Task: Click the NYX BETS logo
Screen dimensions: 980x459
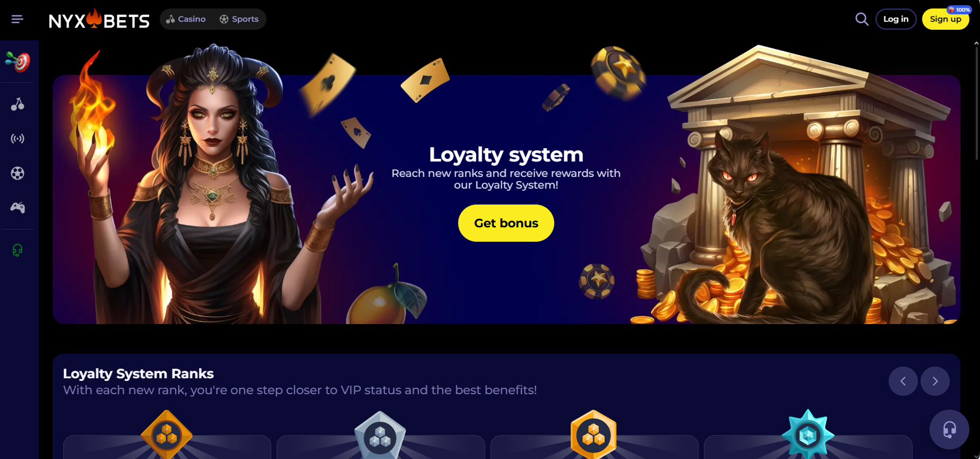Action: pos(99,19)
